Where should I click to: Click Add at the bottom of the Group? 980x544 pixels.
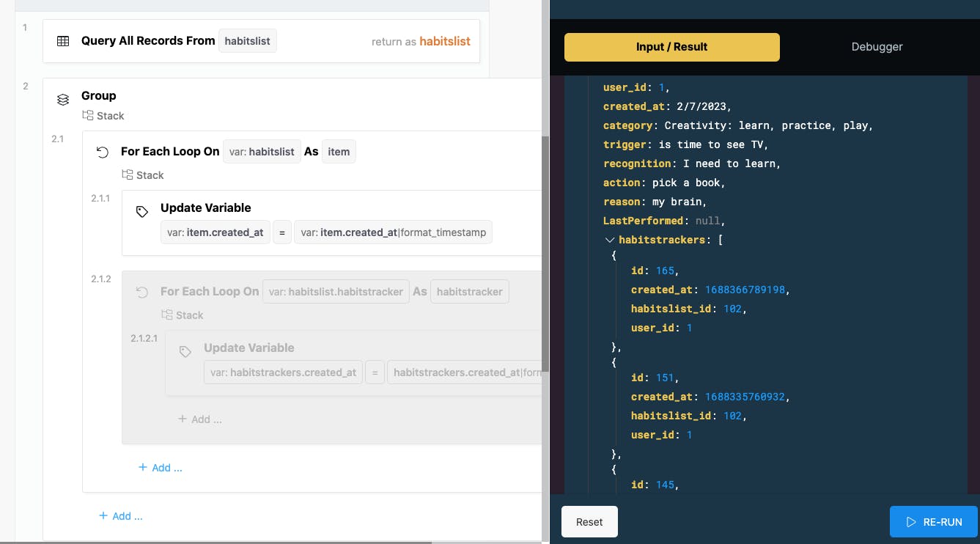[x=121, y=516]
